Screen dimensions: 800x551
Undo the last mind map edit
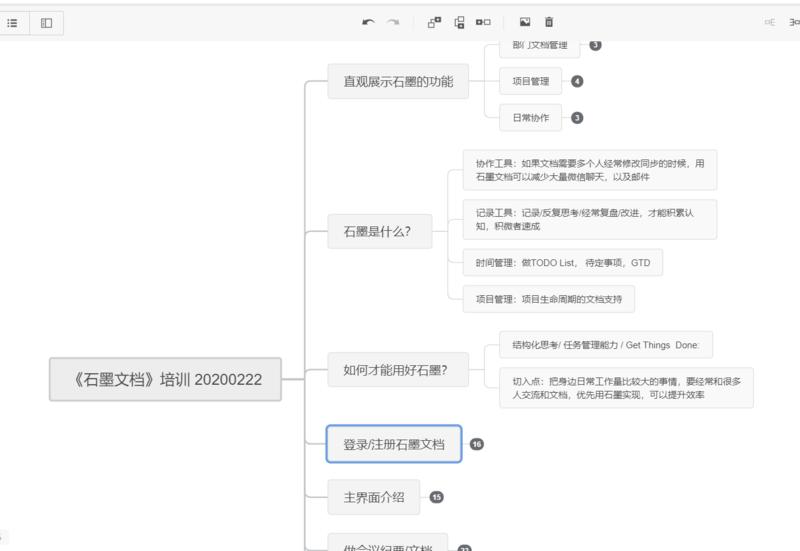pos(368,22)
